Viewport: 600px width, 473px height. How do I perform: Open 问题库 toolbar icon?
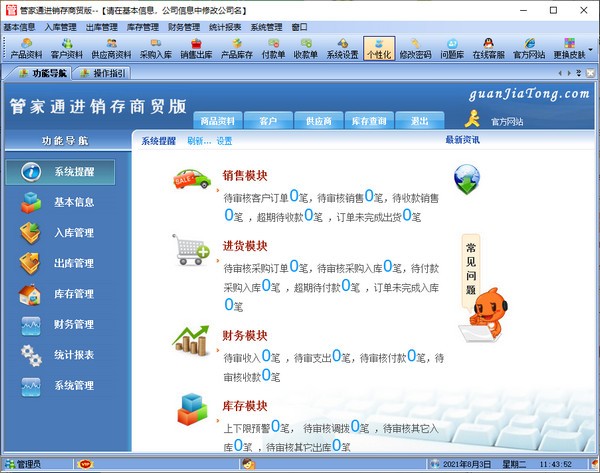[x=452, y=49]
